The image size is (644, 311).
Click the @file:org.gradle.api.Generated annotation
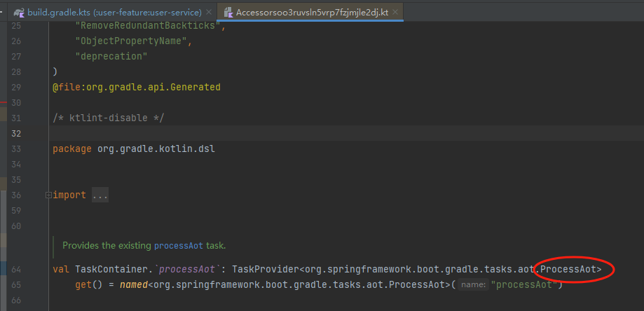point(137,88)
